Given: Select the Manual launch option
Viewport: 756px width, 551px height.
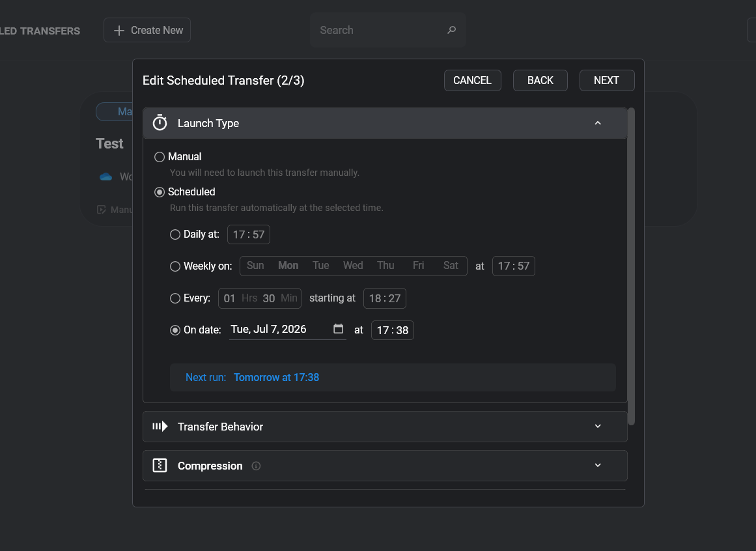Looking at the screenshot, I should pos(159,157).
